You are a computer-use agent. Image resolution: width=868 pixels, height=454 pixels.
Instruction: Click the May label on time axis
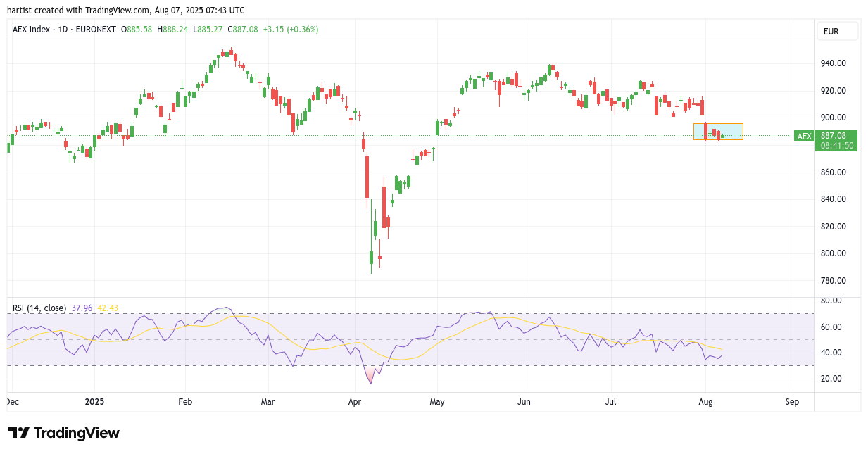click(437, 402)
